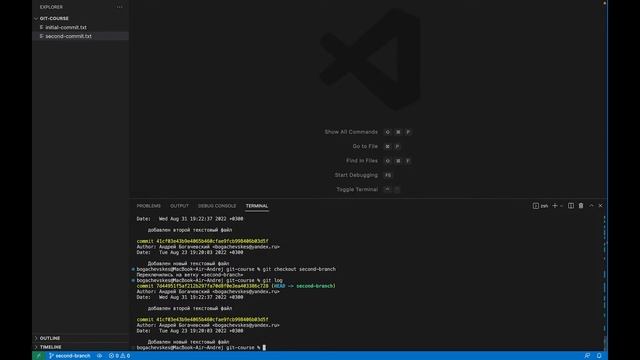640x360 pixels.
Task: Click the Find in Files hint
Action: coord(362,161)
